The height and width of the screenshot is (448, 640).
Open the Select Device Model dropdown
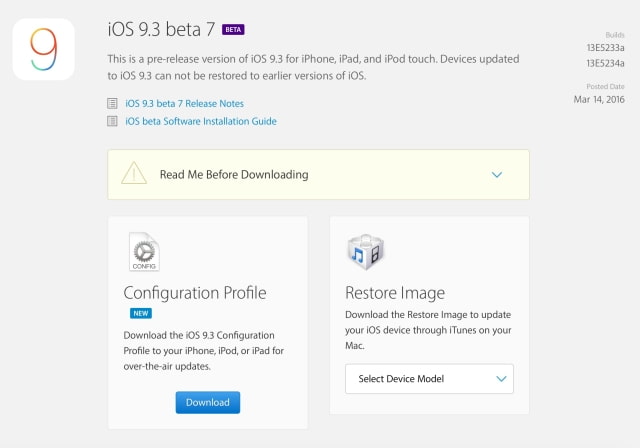[429, 379]
